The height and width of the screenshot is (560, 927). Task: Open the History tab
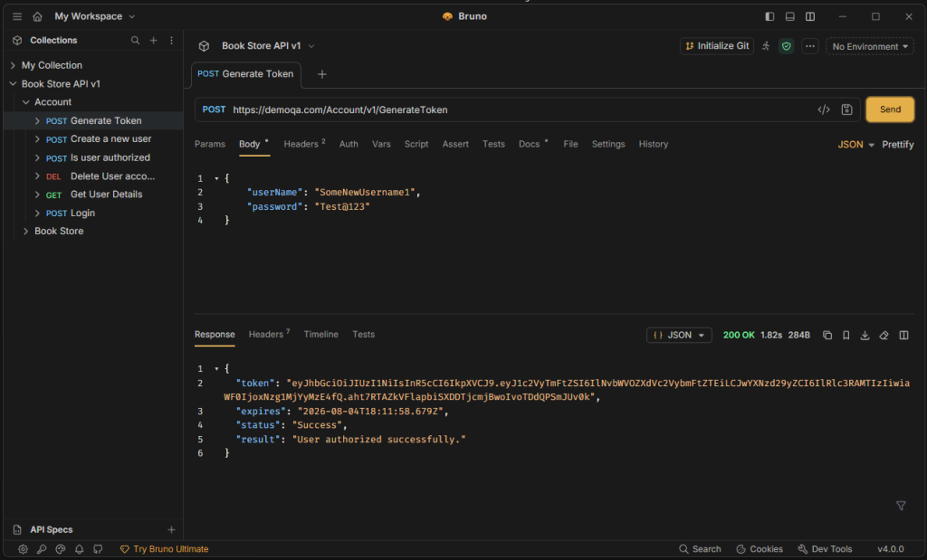(x=654, y=144)
